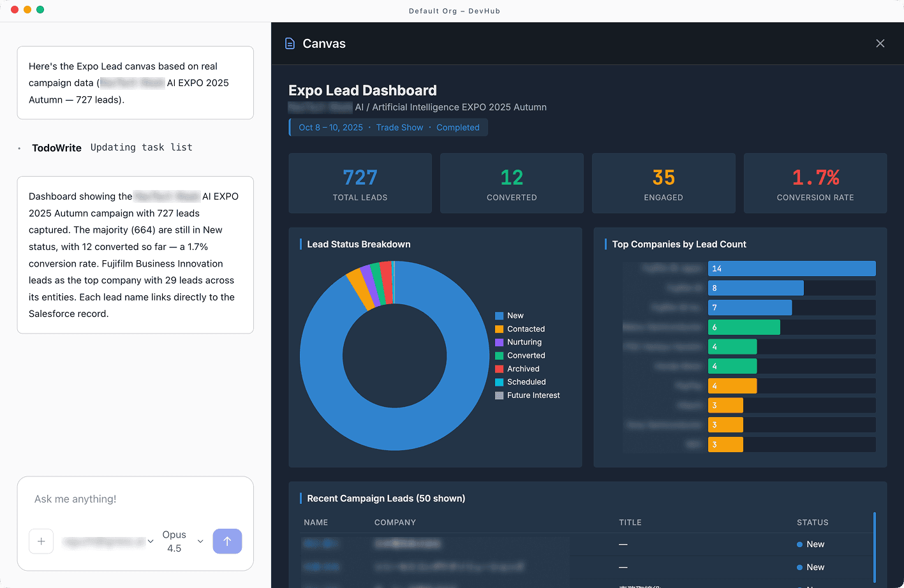Click the COMPANY column header
Viewport: 904px width, 588px height.
395,522
